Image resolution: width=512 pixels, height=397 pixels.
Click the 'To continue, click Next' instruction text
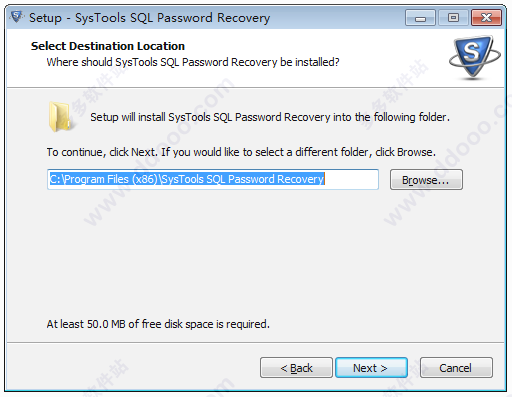tap(241, 152)
